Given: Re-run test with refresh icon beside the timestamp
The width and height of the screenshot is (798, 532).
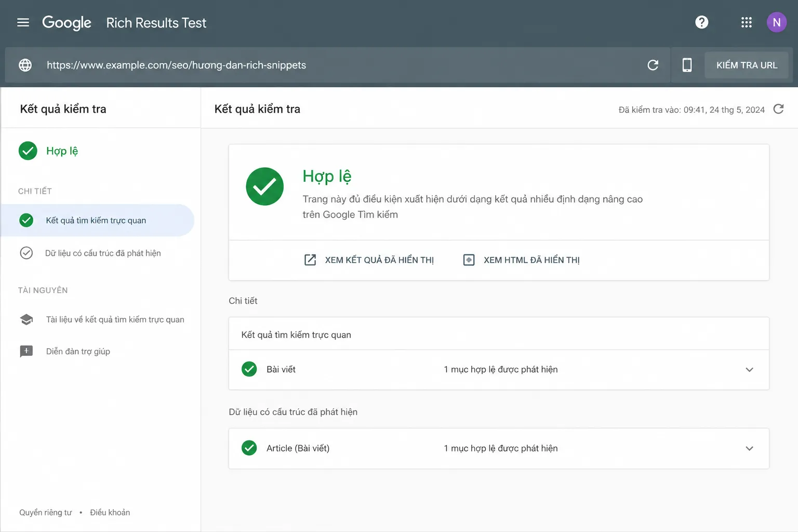Looking at the screenshot, I should pyautogui.click(x=778, y=109).
